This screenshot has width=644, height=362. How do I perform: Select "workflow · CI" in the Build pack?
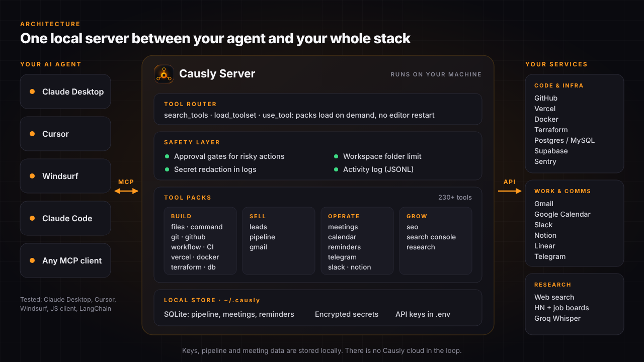point(193,247)
